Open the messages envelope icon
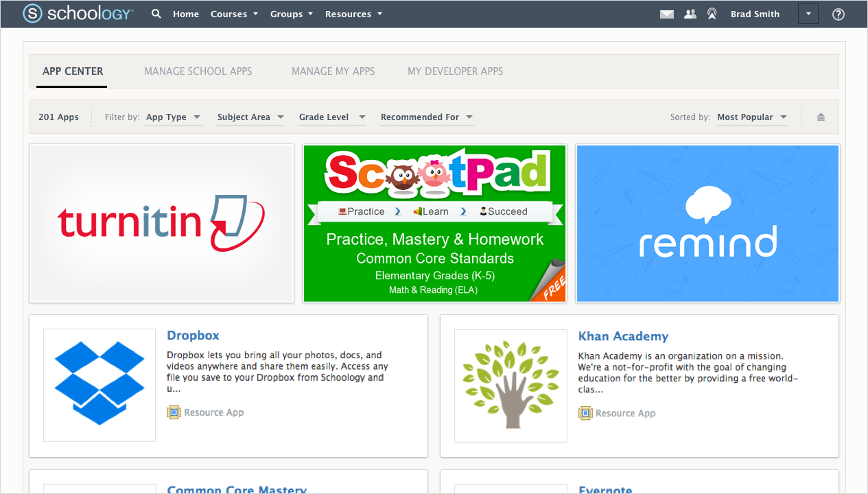 point(666,14)
